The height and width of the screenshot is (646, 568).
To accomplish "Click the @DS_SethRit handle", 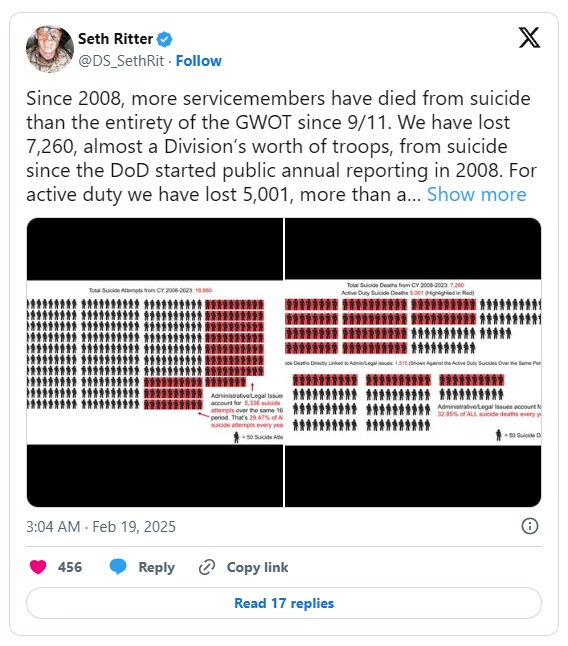I will [x=122, y=61].
